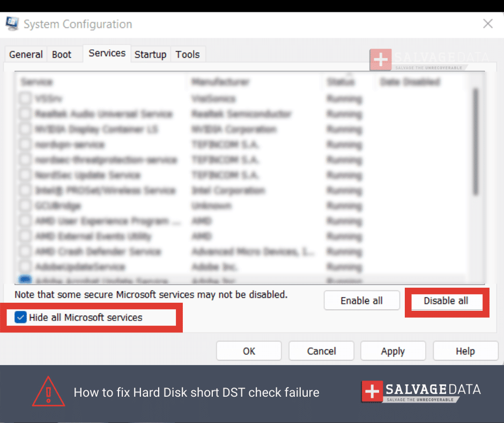Sort by the Service column header

(x=101, y=82)
